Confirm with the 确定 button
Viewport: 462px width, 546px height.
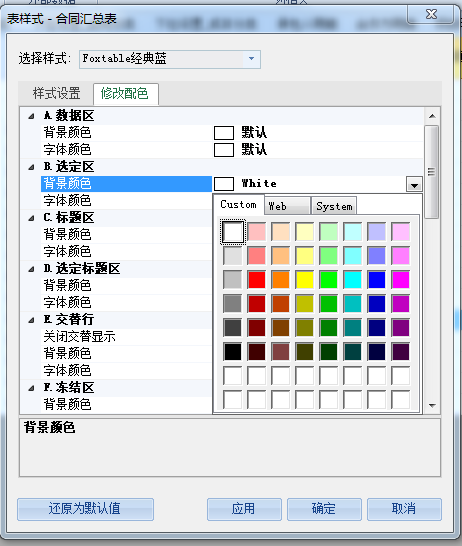pyautogui.click(x=324, y=509)
